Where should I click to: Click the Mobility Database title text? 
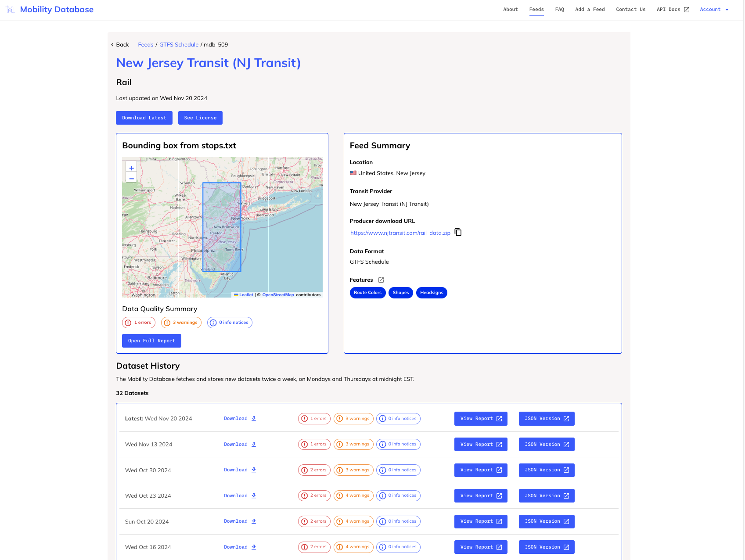[57, 10]
